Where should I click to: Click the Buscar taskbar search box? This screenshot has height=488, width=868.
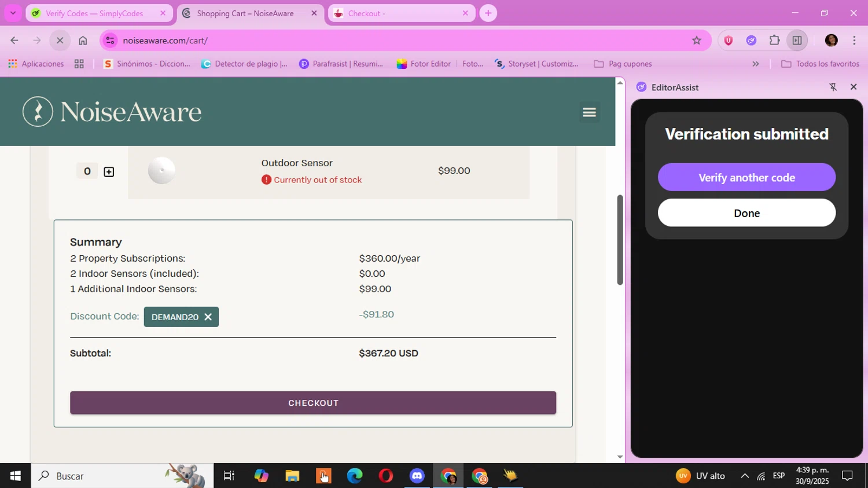122,476
